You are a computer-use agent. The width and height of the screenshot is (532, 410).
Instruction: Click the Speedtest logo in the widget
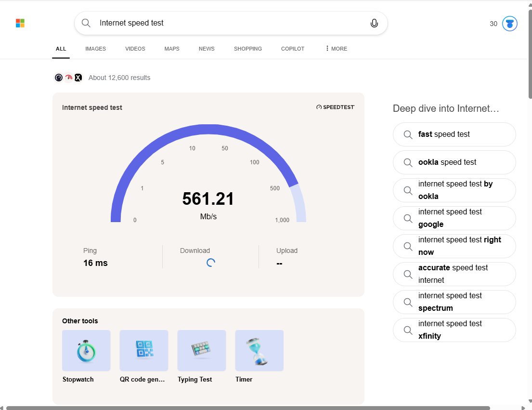pyautogui.click(x=335, y=107)
